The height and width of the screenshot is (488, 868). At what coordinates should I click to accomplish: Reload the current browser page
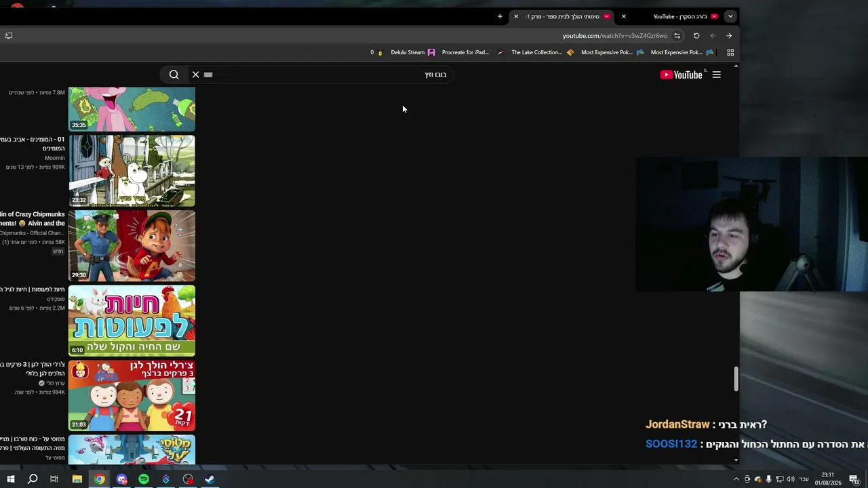point(696,36)
